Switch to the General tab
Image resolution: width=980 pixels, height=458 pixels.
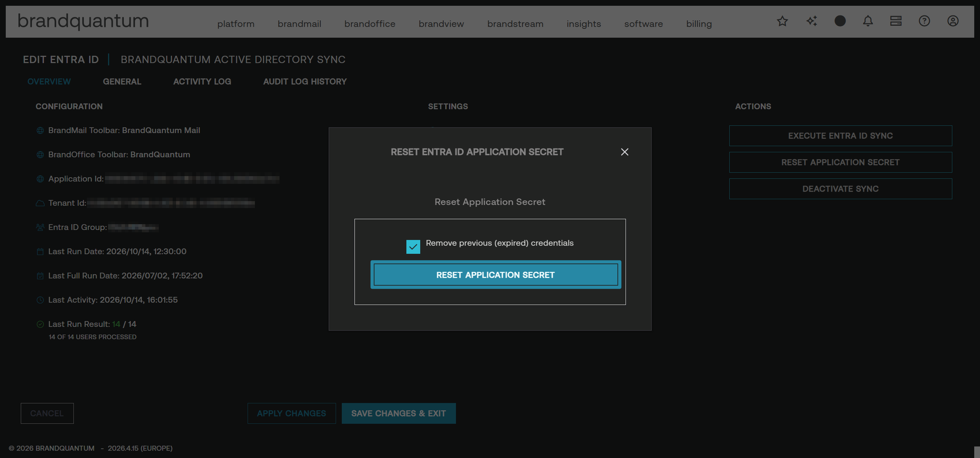[x=122, y=82]
